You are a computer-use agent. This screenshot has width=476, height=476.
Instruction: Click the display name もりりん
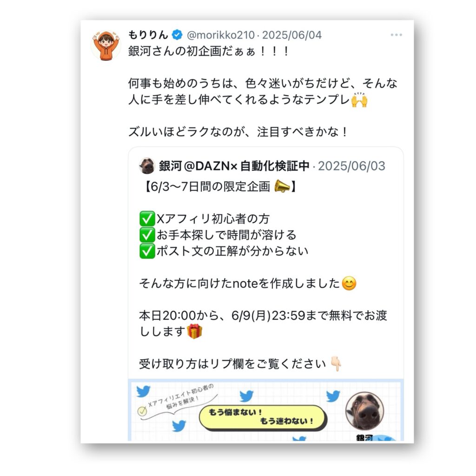click(x=148, y=35)
